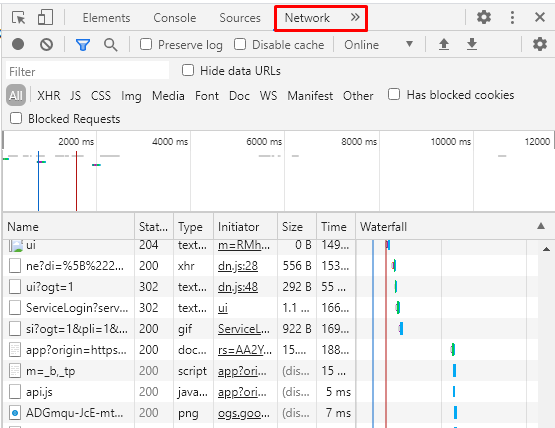Open the three-dot customize menu
The image size is (555, 428).
coord(513,17)
